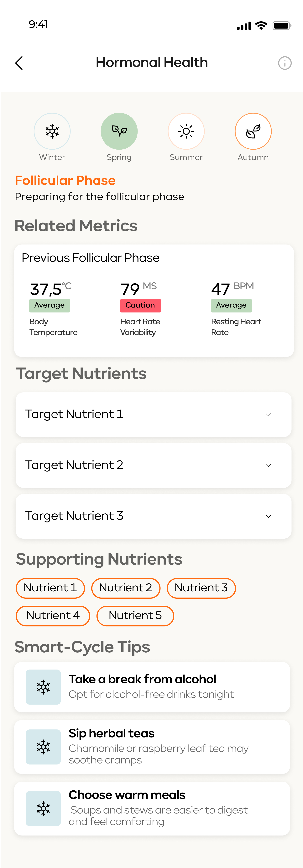Image resolution: width=303 pixels, height=868 pixels.
Task: Toggle the Nutrient 4 chip
Action: pyautogui.click(x=53, y=616)
